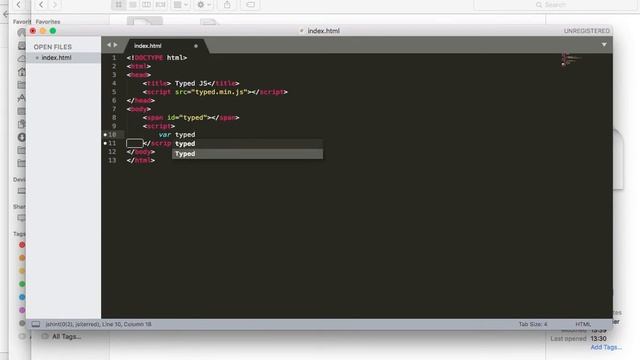The height and width of the screenshot is (360, 640).
Task: Click the code minimap preview
Action: click(x=570, y=59)
